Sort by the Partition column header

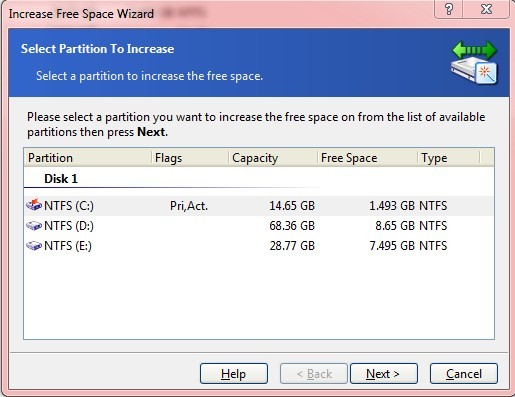coord(88,158)
